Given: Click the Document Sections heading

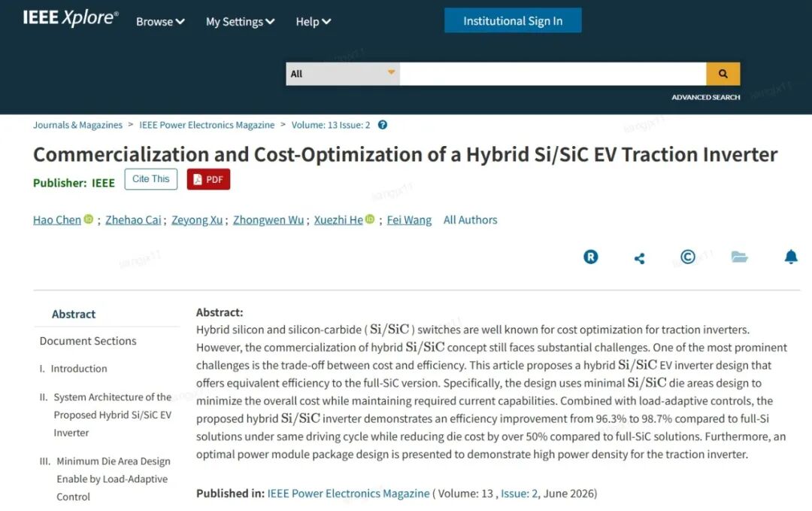Looking at the screenshot, I should click(x=88, y=341).
